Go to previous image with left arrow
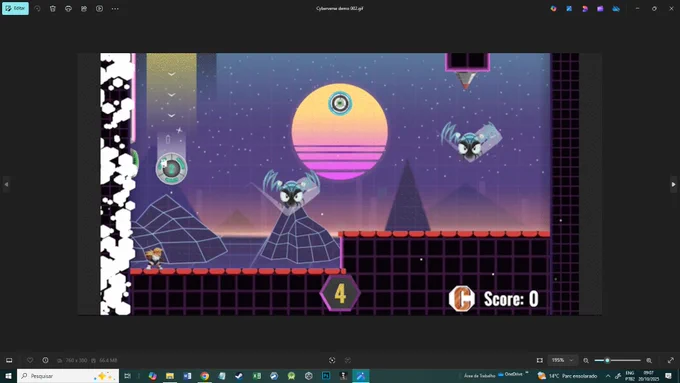Viewport: 680px width, 383px height. [x=6, y=184]
